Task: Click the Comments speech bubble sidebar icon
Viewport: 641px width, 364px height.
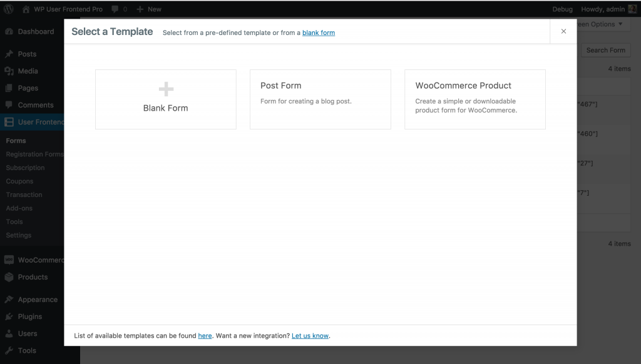Action: click(9, 105)
